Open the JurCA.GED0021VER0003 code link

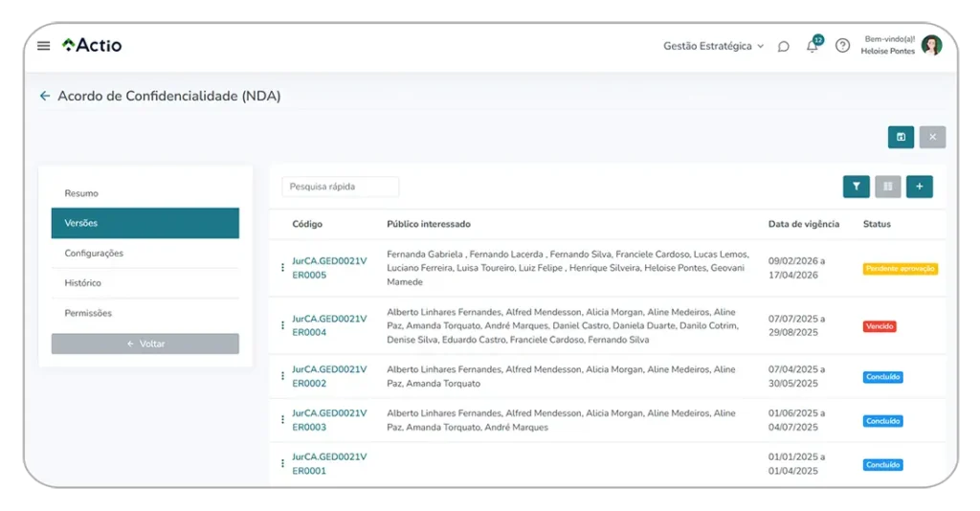pyautogui.click(x=328, y=420)
